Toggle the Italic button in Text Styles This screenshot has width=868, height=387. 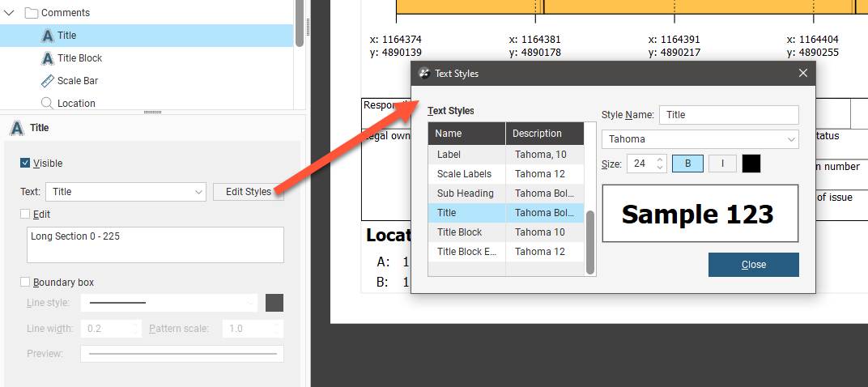(722, 164)
